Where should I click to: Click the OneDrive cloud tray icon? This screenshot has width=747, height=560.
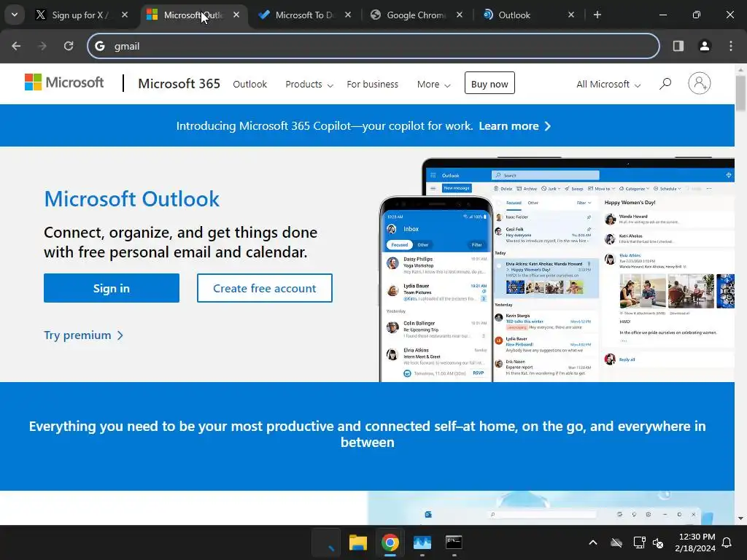(x=616, y=542)
